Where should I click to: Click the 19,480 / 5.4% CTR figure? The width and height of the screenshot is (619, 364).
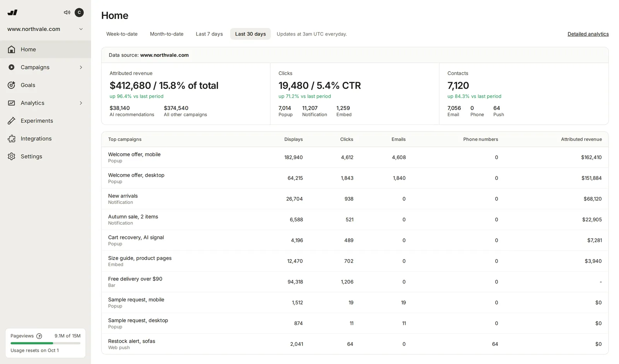(x=320, y=85)
